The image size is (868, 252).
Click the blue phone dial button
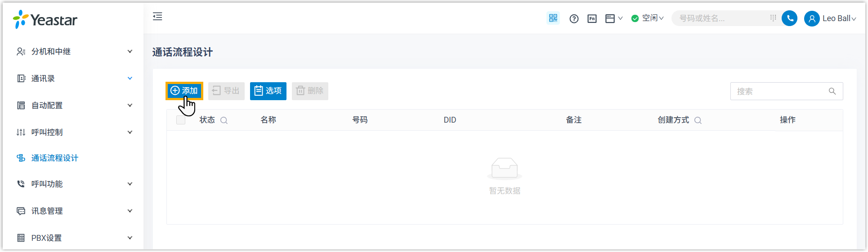point(789,18)
